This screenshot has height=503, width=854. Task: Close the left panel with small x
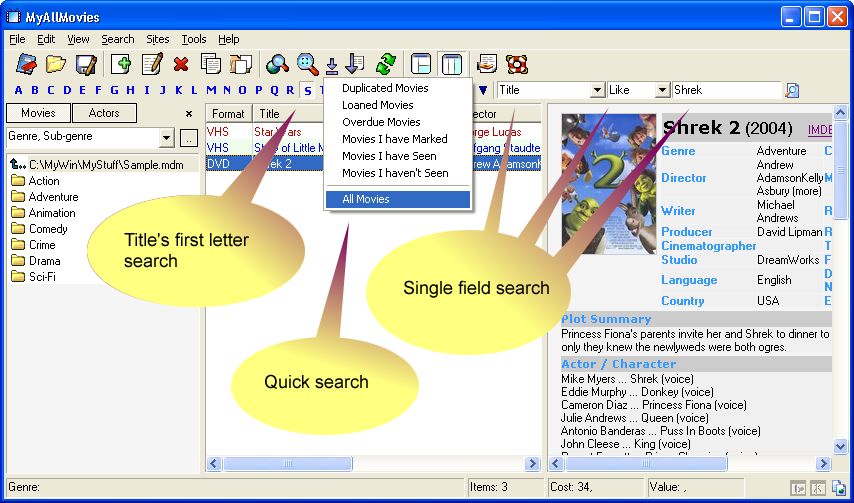(189, 114)
